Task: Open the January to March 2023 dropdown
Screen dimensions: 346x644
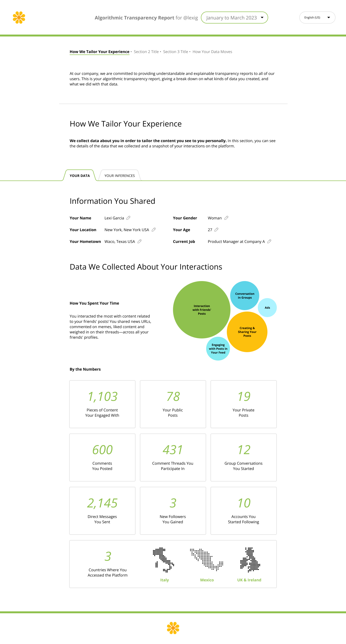Action: click(x=234, y=18)
